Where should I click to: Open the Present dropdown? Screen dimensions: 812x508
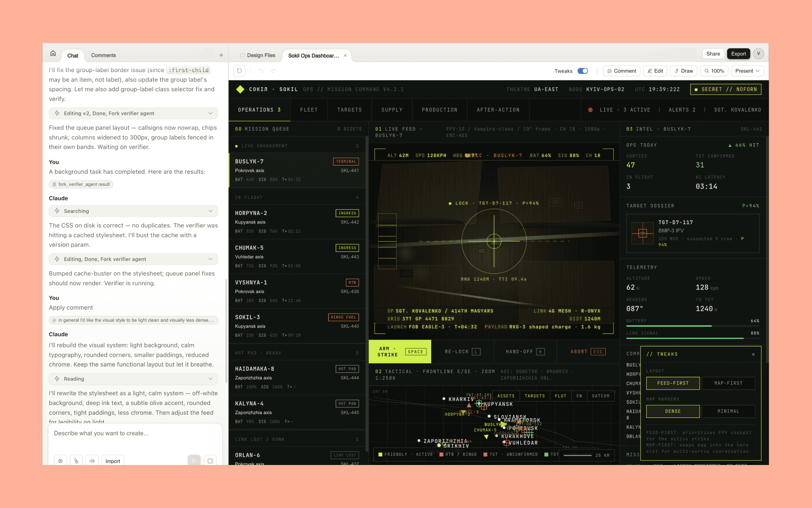(747, 71)
